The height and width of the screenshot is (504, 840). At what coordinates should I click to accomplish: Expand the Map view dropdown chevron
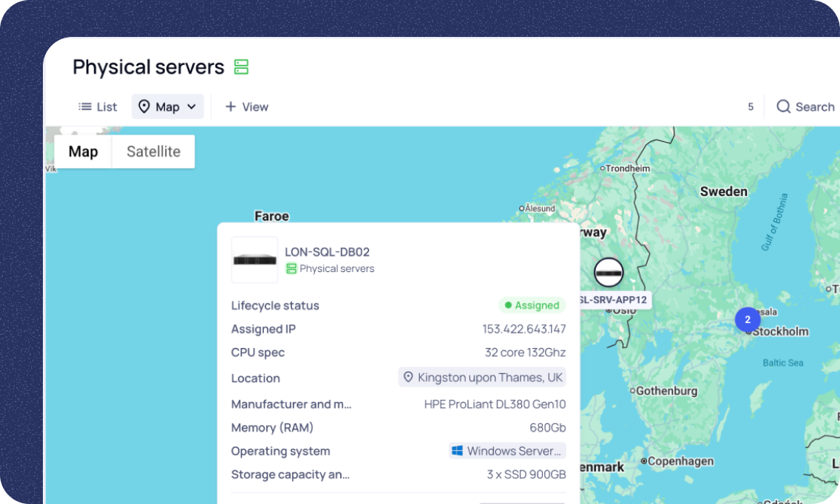click(192, 107)
